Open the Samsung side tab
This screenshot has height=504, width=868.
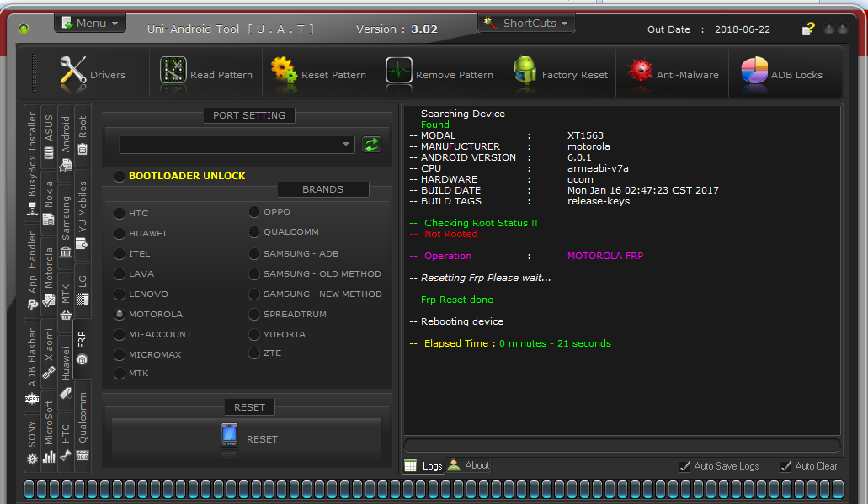click(x=66, y=225)
